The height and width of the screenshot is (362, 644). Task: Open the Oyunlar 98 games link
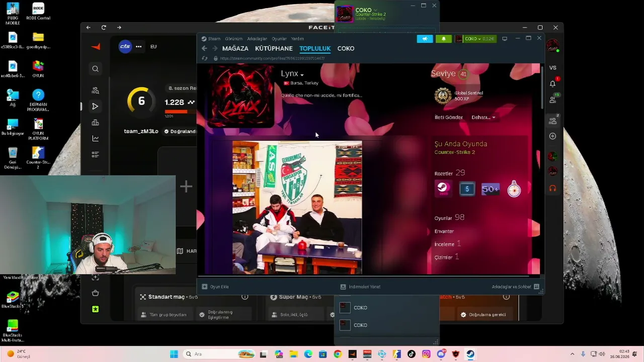(449, 218)
